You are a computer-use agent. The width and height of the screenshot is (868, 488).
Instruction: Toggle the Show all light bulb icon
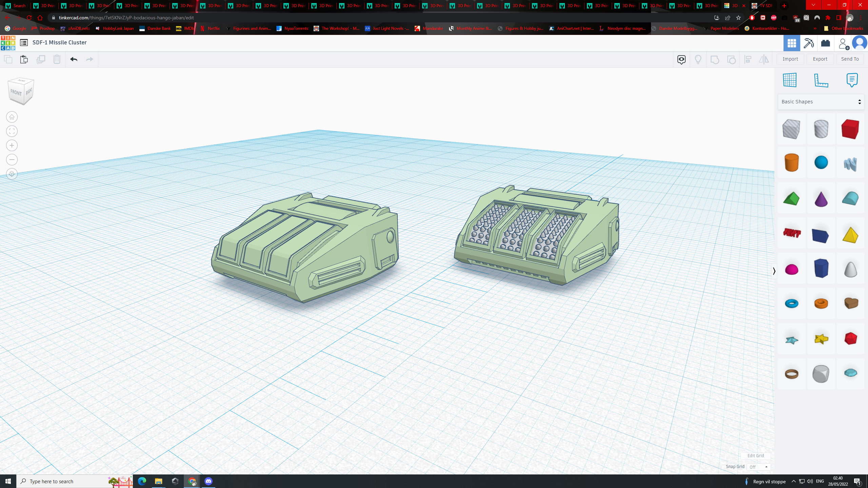(698, 60)
